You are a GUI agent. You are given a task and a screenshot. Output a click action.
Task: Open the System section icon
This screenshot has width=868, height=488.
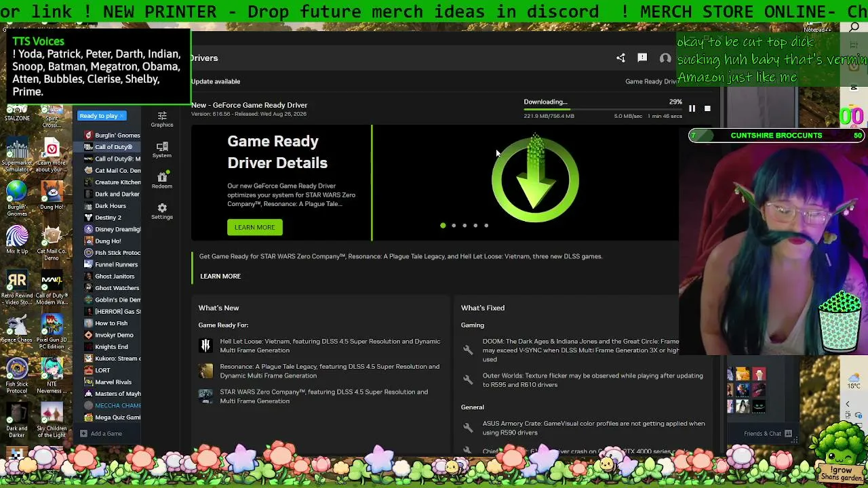coord(162,150)
